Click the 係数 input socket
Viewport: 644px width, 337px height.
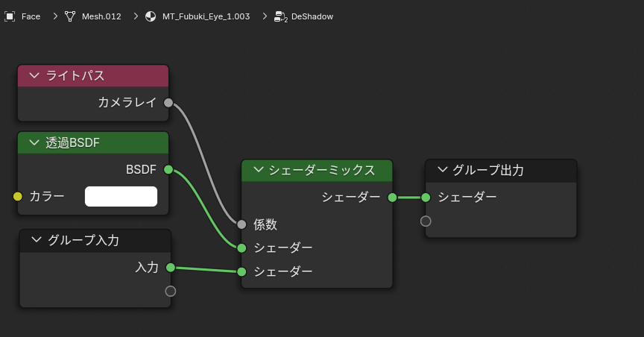[241, 224]
